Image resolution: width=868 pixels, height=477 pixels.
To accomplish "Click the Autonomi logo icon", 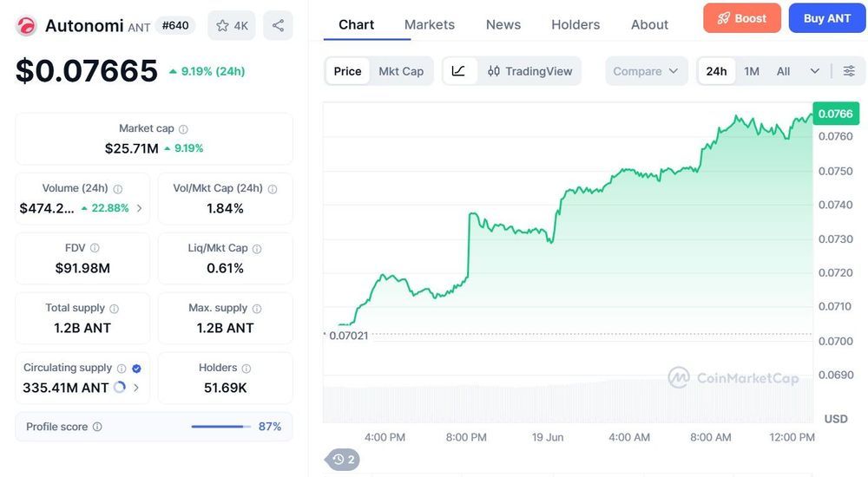I will tap(26, 25).
